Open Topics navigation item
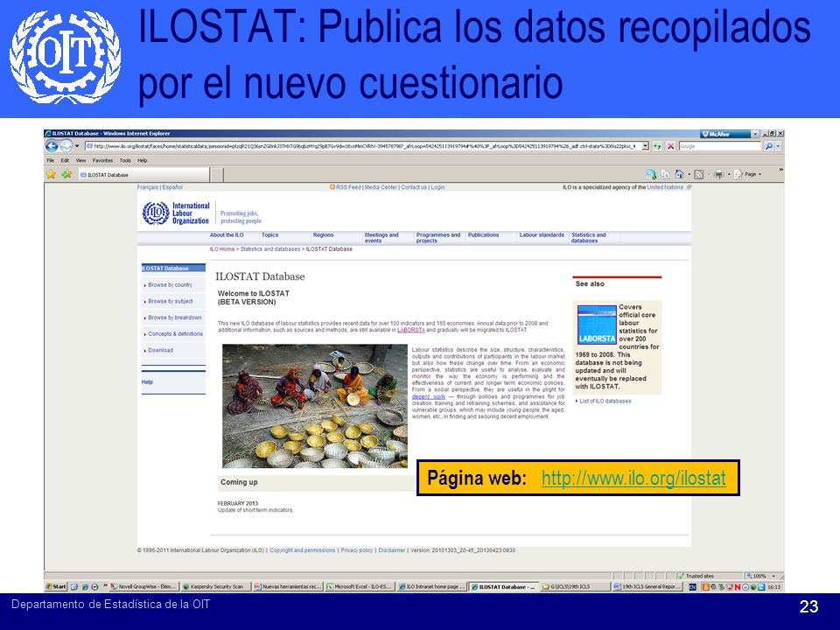This screenshot has width=840, height=630. (270, 234)
